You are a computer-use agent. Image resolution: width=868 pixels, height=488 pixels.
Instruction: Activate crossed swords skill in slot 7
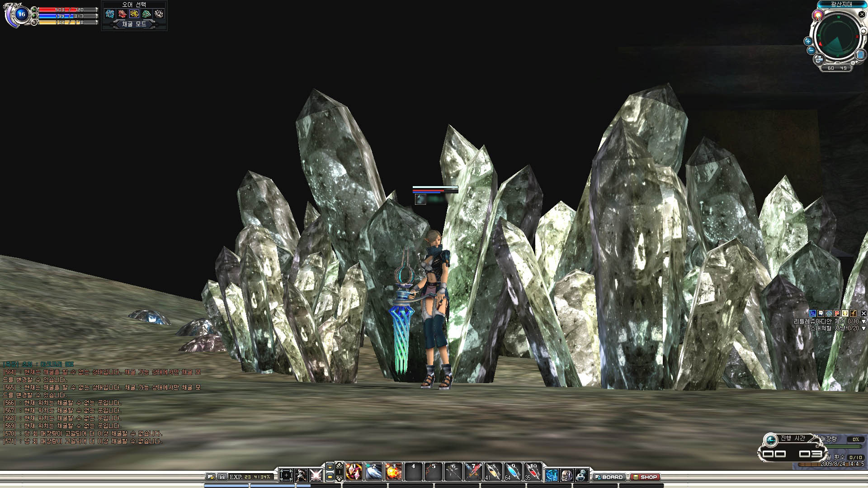tap(473, 472)
